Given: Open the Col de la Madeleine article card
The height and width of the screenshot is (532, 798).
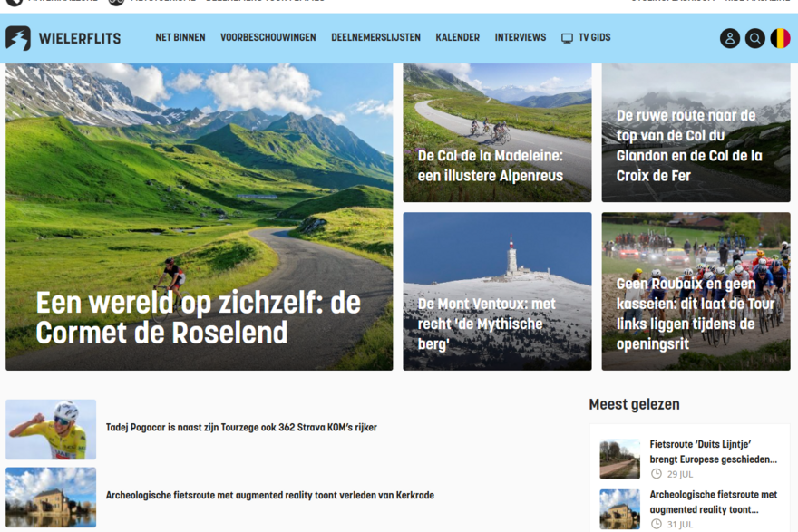Looking at the screenshot, I should coord(497,132).
